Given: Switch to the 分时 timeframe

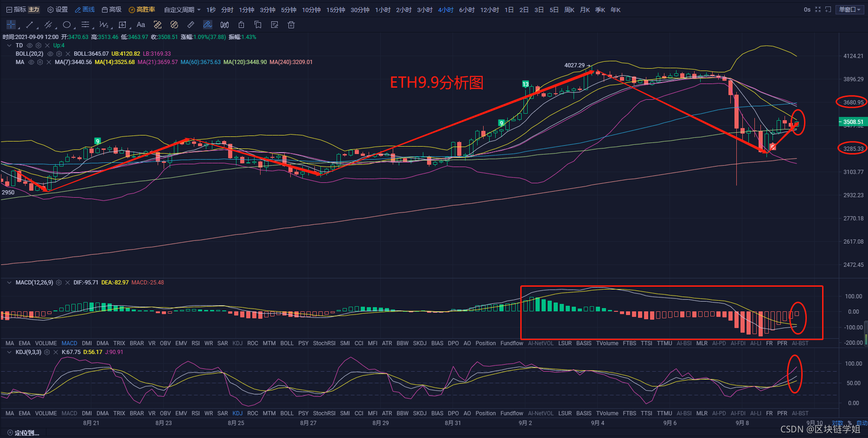Looking at the screenshot, I should [x=227, y=10].
